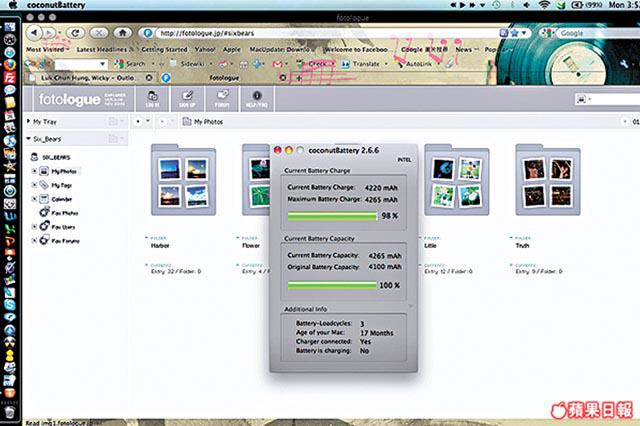Switch to the fotologue tab
The height and width of the screenshot is (426, 640).
(224, 78)
